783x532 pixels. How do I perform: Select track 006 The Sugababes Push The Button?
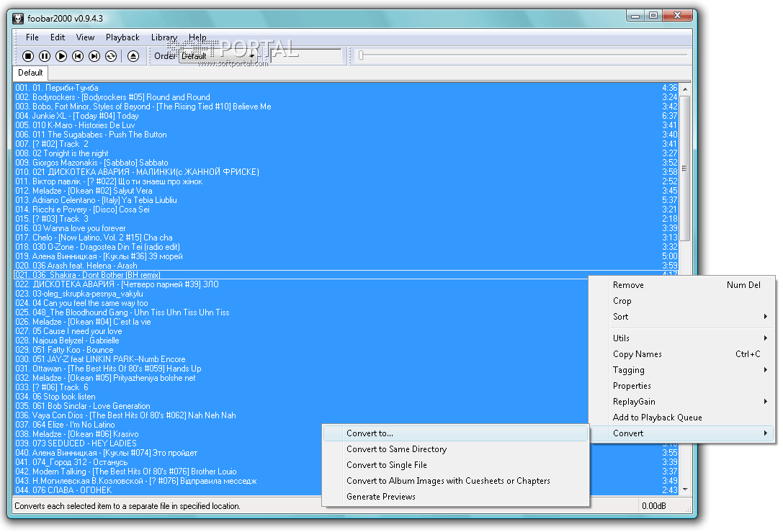346,135
